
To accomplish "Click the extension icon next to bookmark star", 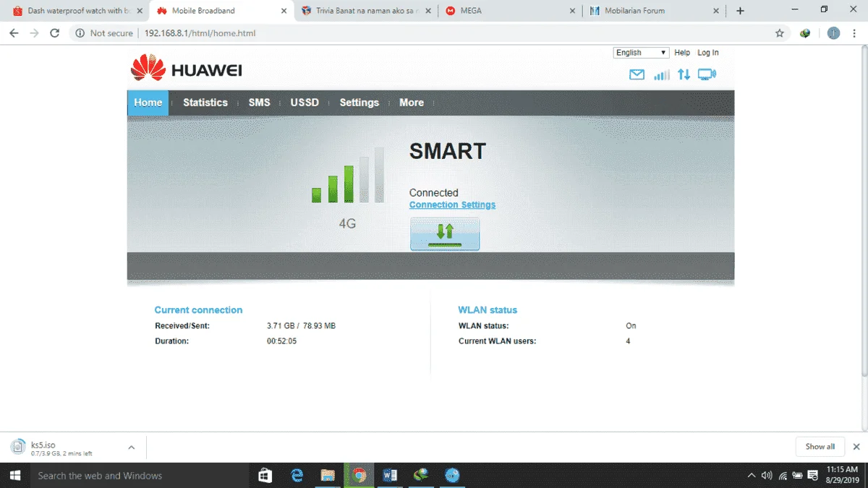I will 805,33.
